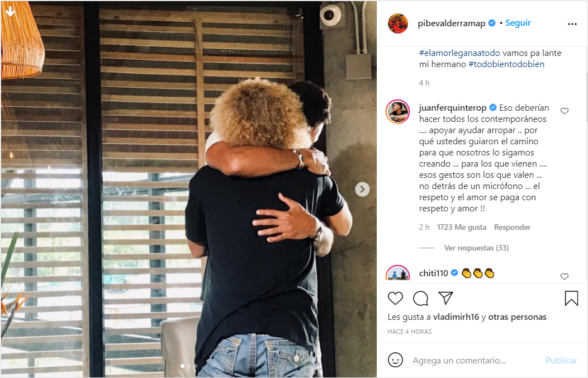Expand Ver respuestas (33) replies
Screen dimensions: 588x378
[476, 248]
